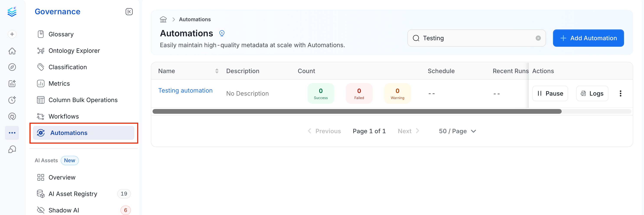Click the Count column header
644x215 pixels.
[x=306, y=71]
